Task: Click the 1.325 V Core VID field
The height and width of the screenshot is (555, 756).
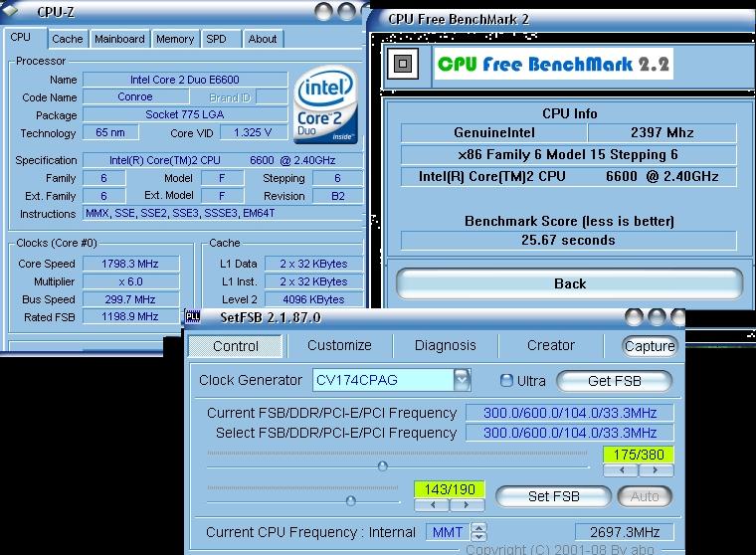Action: (x=253, y=132)
